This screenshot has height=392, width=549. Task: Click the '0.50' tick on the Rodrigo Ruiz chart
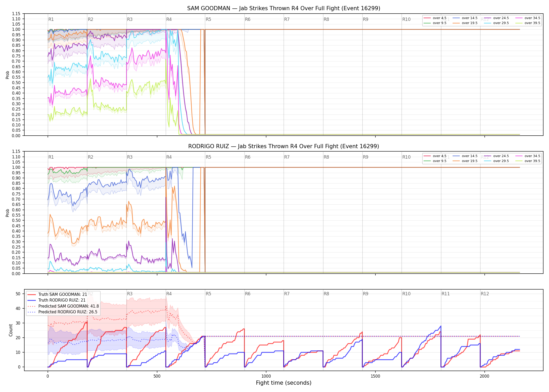point(16,221)
